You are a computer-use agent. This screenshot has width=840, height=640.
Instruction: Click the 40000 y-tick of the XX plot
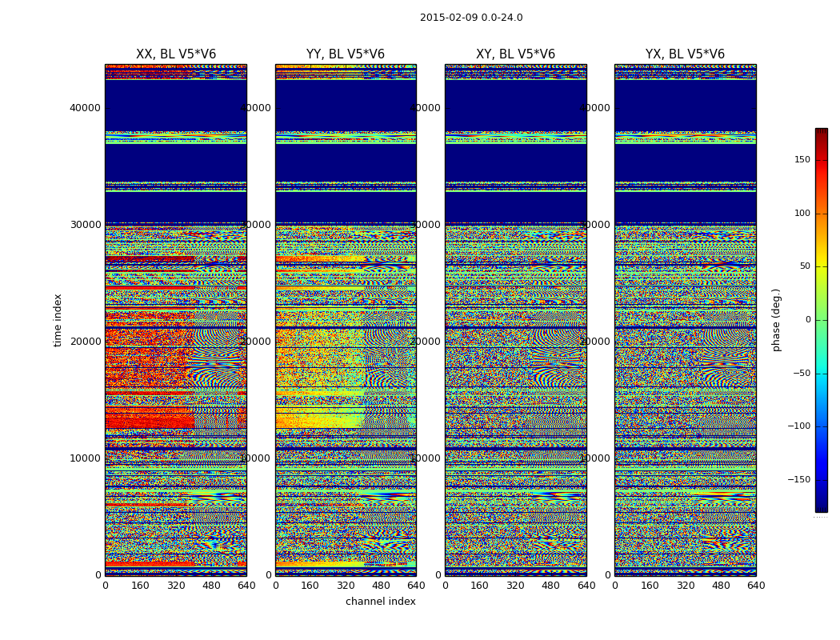85,108
